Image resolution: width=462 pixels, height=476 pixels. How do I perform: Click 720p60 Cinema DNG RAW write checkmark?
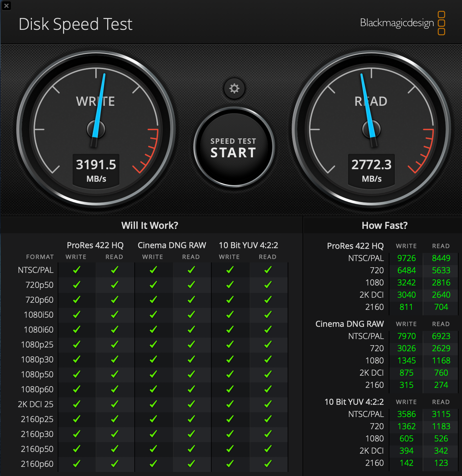click(153, 300)
